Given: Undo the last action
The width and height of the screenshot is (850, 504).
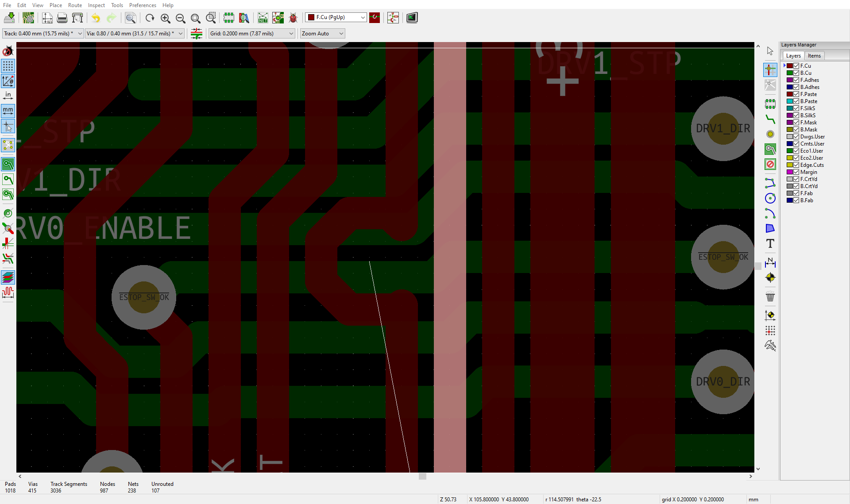Looking at the screenshot, I should click(96, 18).
